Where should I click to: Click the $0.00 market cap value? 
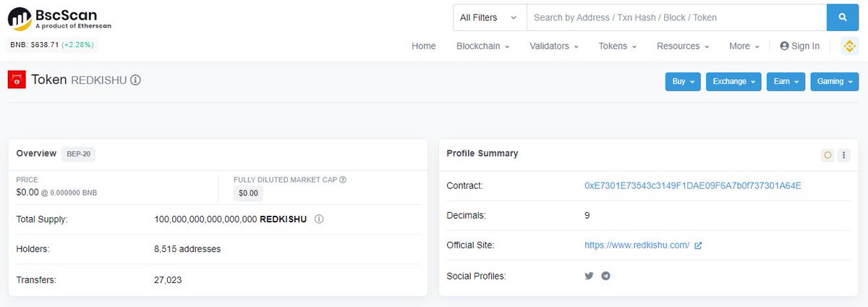pyautogui.click(x=248, y=193)
